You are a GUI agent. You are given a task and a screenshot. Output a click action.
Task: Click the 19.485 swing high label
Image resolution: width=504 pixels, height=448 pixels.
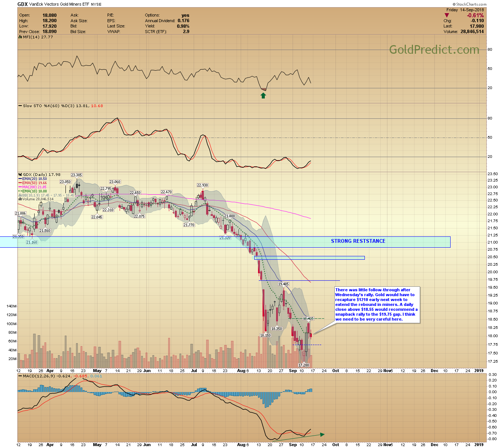click(284, 284)
